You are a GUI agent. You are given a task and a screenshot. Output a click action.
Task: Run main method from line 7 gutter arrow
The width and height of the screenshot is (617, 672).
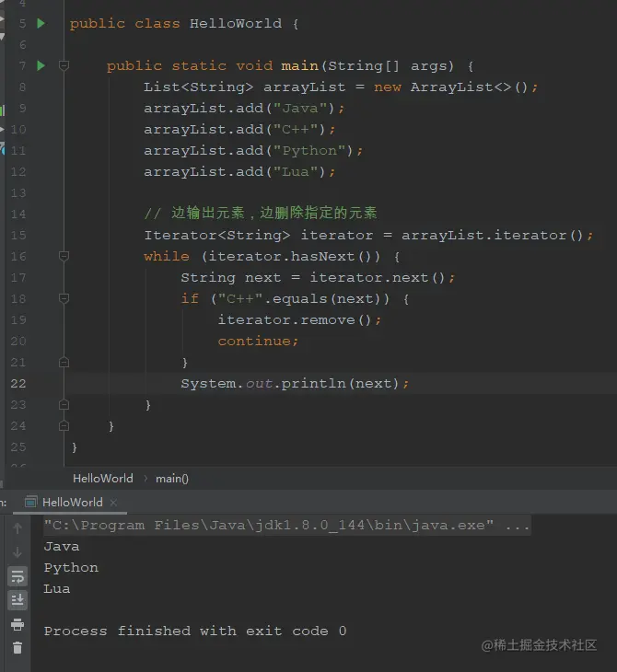41,65
